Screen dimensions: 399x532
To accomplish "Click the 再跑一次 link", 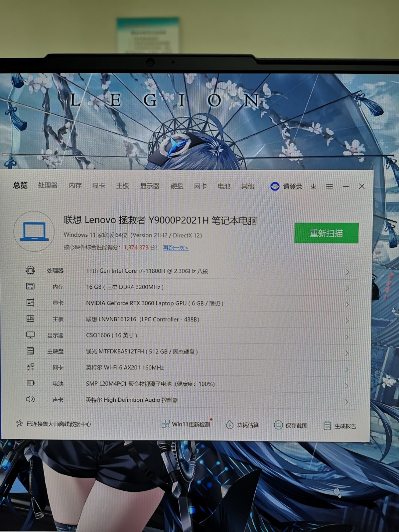I will (x=176, y=248).
